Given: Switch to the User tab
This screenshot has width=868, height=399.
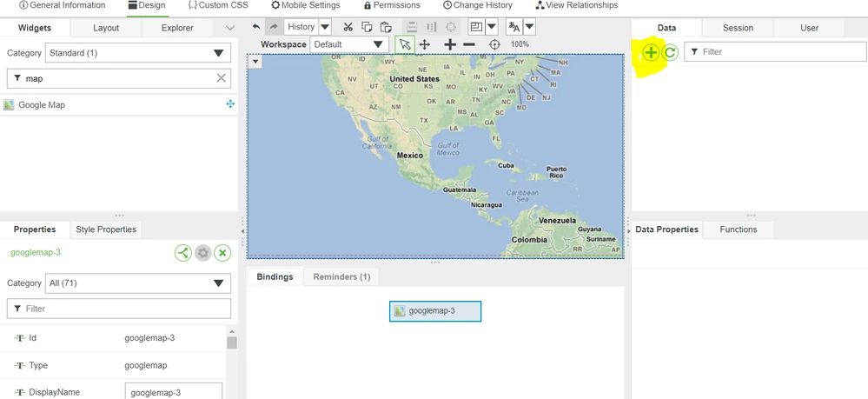Looking at the screenshot, I should [809, 28].
